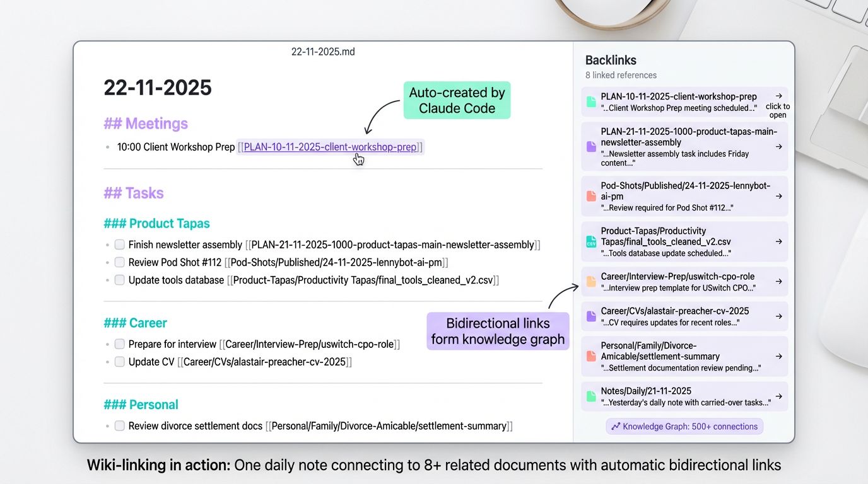Screen dimensions: 868x484
Task: Mark Update tools database as done
Action: coord(119,280)
